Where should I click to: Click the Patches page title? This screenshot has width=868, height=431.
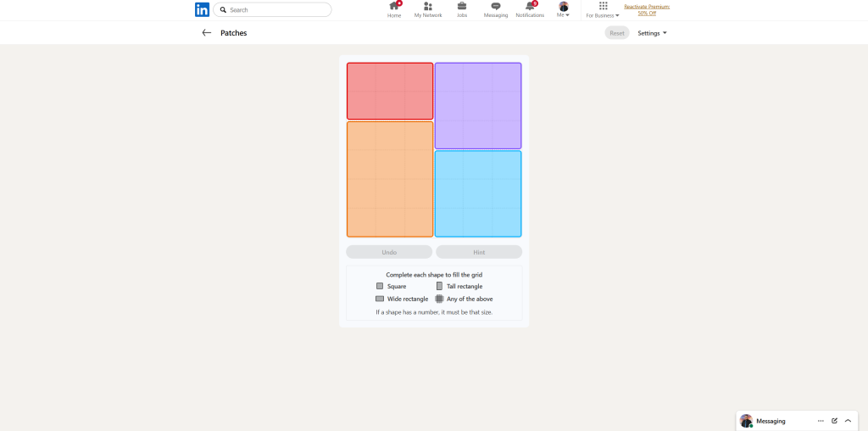(x=234, y=33)
